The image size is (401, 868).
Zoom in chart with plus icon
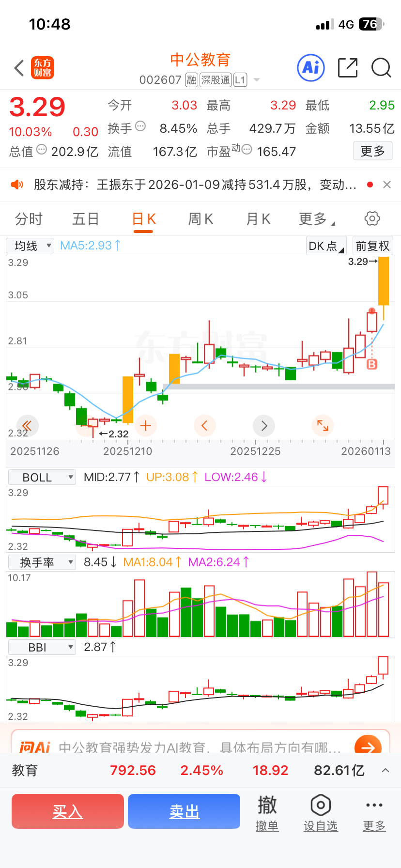[145, 426]
